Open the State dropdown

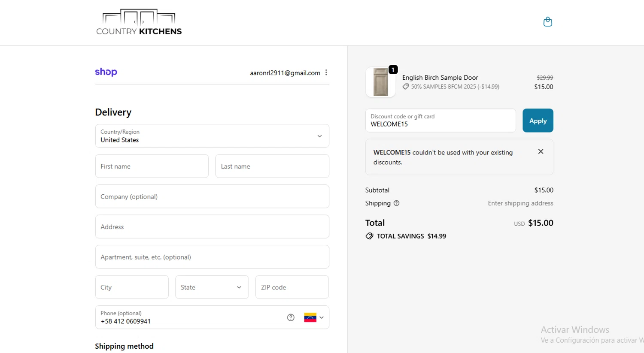pos(212,287)
